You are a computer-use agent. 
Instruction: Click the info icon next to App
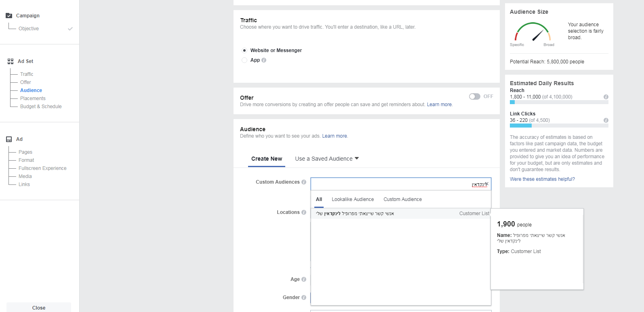pos(264,60)
